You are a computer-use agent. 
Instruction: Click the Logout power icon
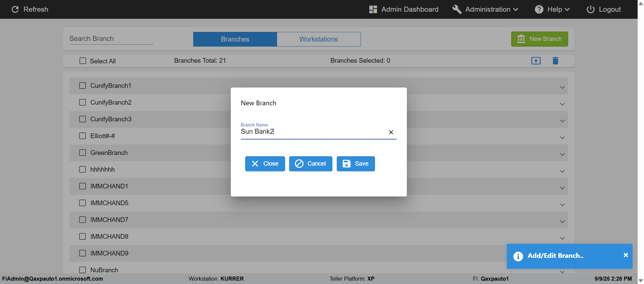pos(591,9)
